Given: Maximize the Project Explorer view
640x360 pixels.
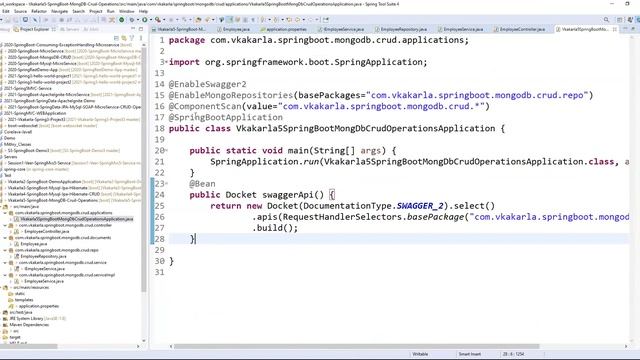Looking at the screenshot, I should coord(141,29).
